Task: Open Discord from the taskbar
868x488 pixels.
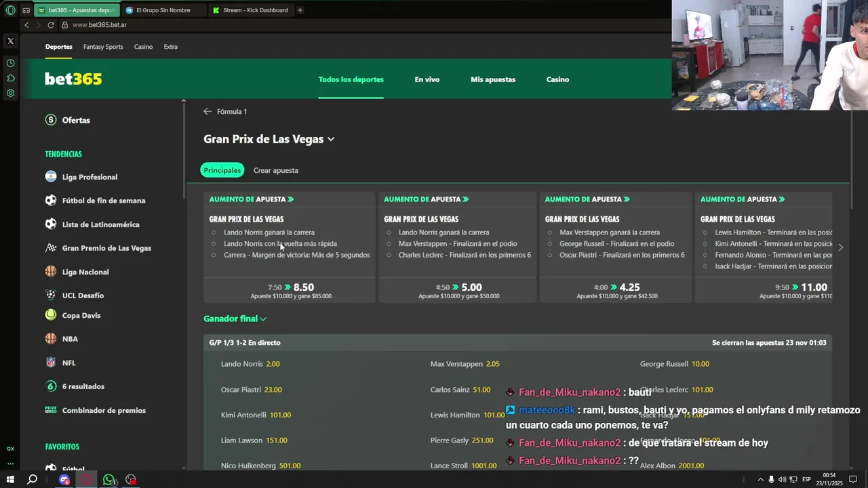Action: tap(64, 480)
